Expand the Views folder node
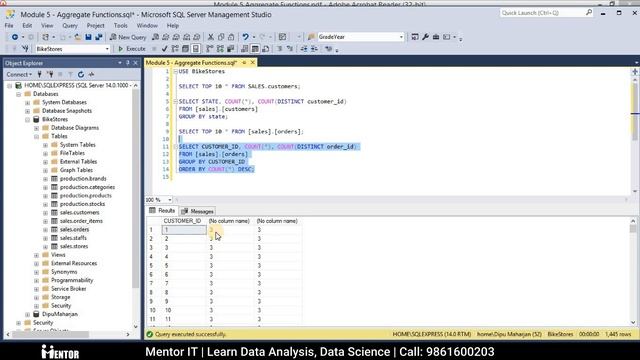Image resolution: width=640 pixels, height=360 pixels. click(x=37, y=255)
